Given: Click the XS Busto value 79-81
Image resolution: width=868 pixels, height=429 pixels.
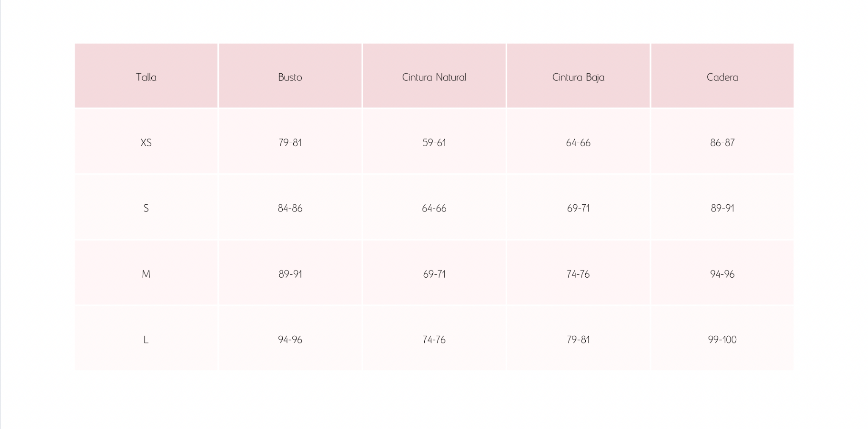Looking at the screenshot, I should point(290,143).
